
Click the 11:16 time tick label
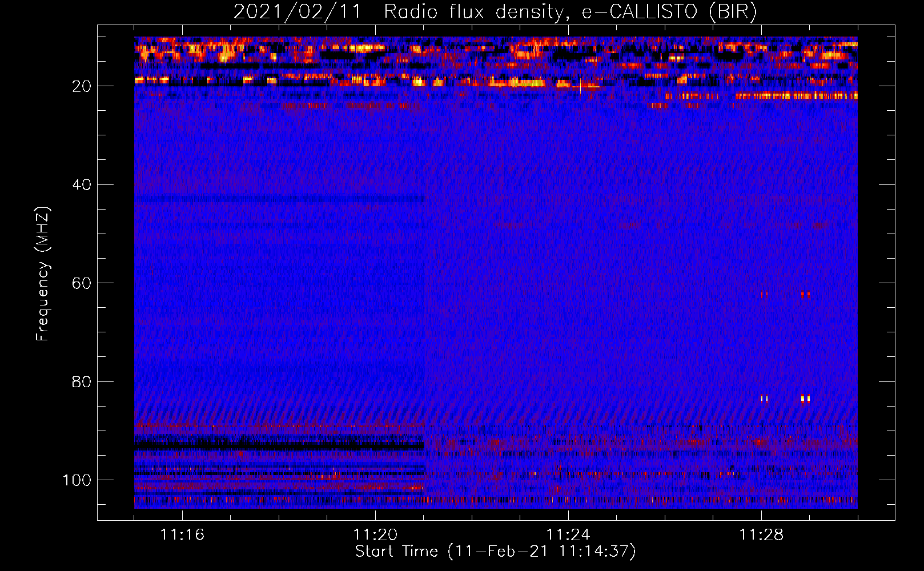pos(182,535)
